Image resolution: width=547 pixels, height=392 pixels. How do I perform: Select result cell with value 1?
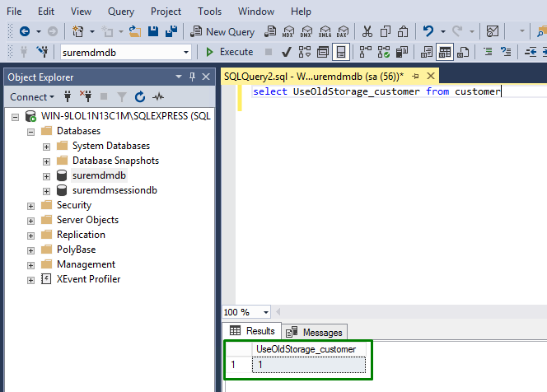[309, 365]
